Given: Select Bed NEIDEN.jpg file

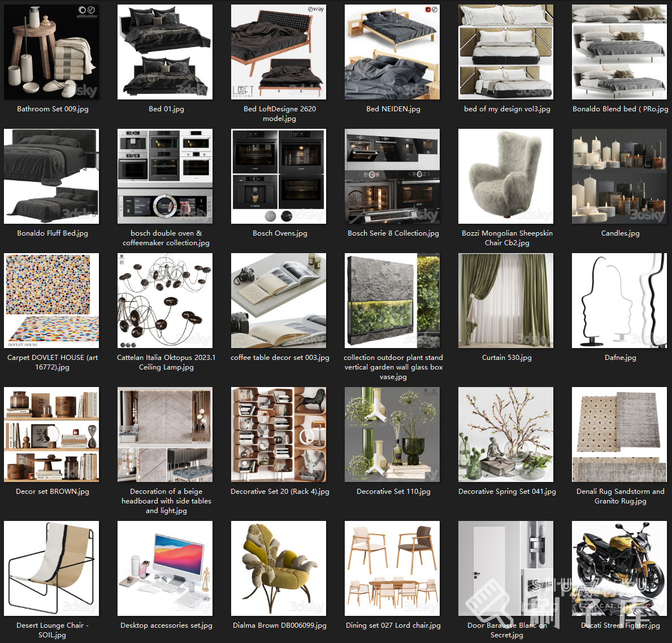Looking at the screenshot, I should 392,52.
